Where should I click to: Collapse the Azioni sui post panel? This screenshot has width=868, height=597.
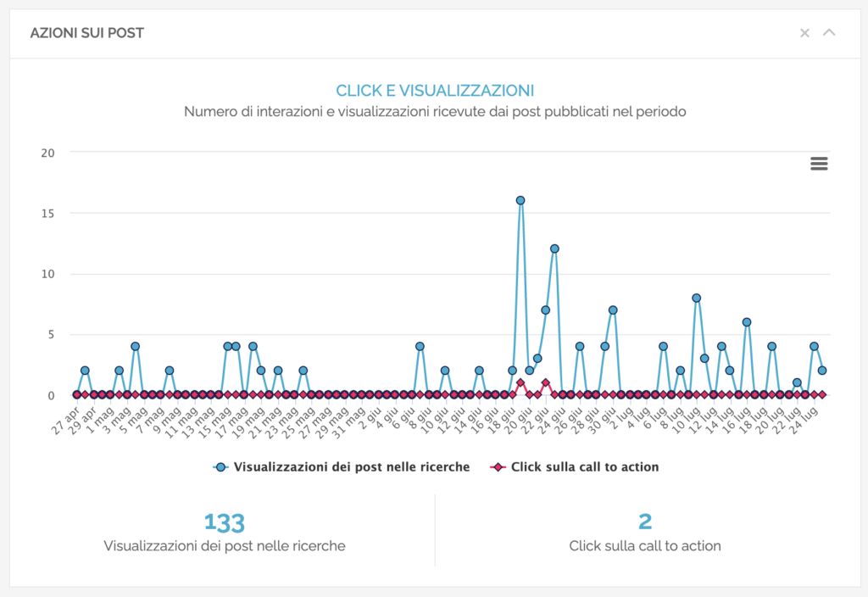click(830, 33)
